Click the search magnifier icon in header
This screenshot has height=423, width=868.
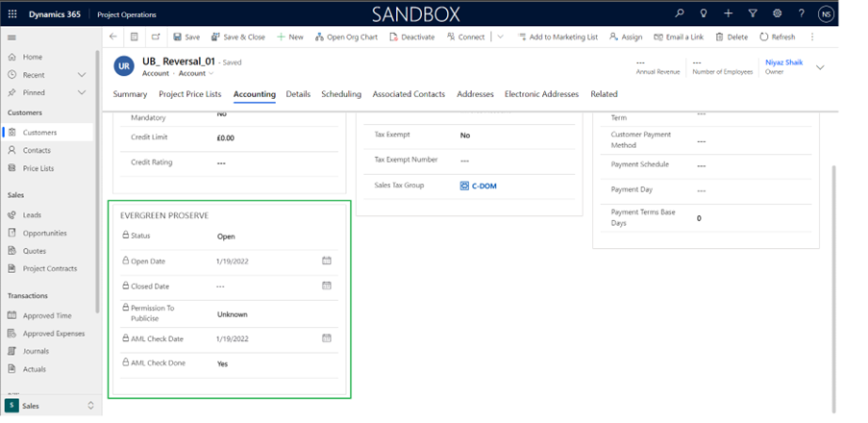coord(680,13)
